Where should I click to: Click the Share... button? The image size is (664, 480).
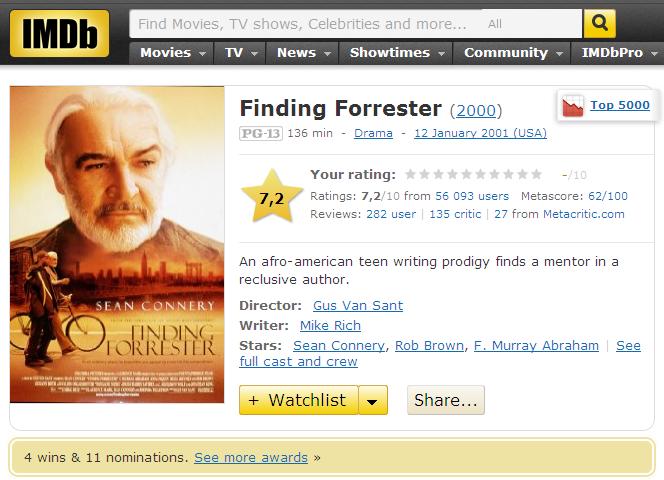coord(446,400)
